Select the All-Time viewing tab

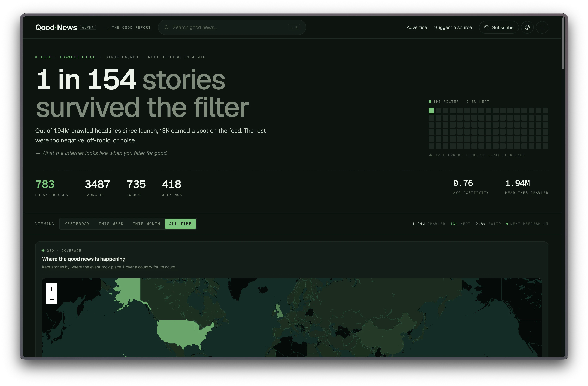point(180,224)
